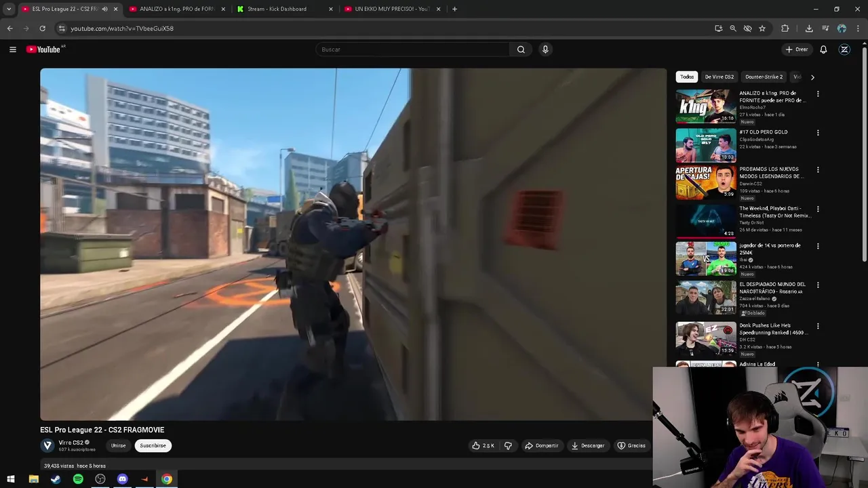Open Discord from the taskbar
The width and height of the screenshot is (868, 488).
coord(122,479)
